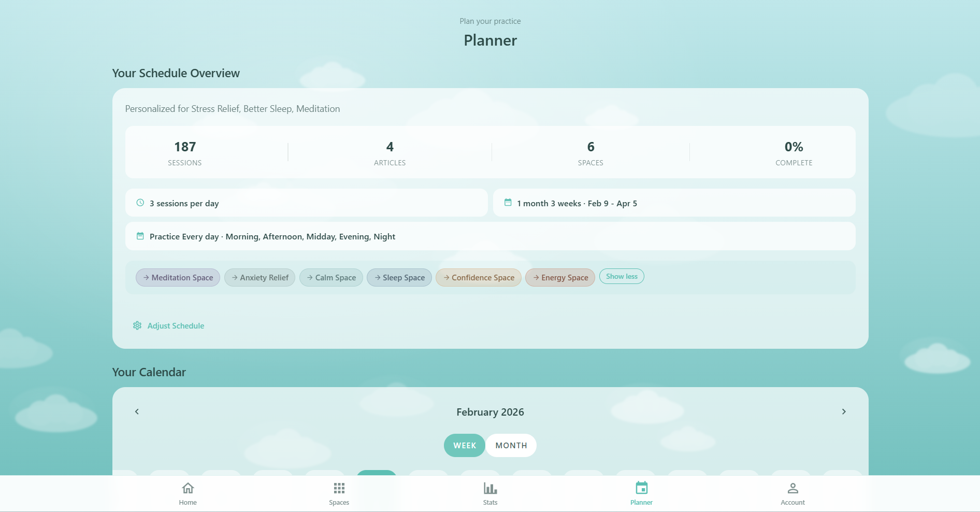Viewport: 980px width, 512px height.
Task: Open the Sleep Space chip
Action: pos(399,277)
